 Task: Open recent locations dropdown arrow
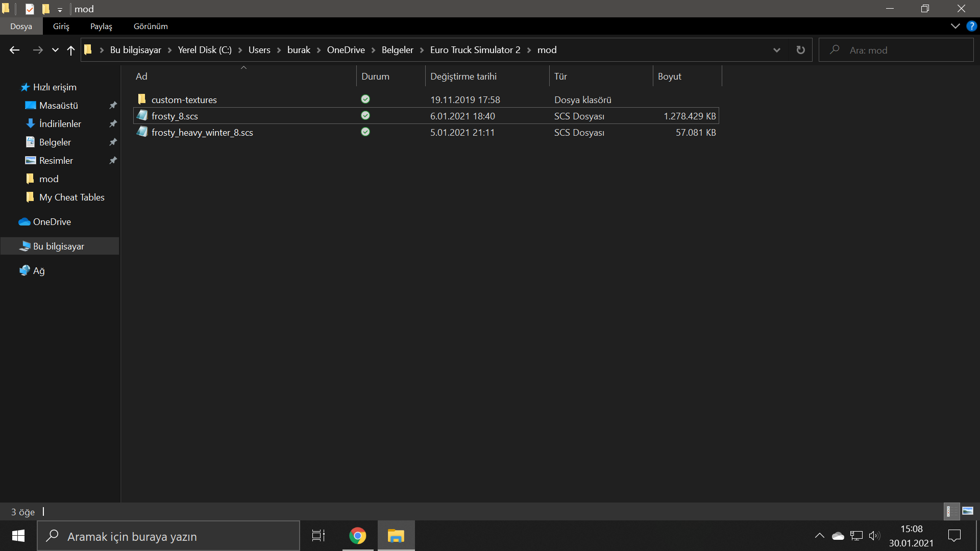pos(55,50)
